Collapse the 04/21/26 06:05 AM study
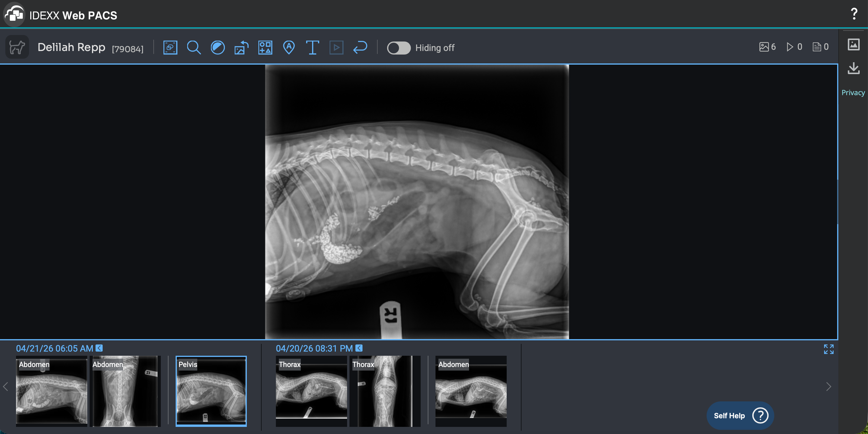Viewport: 868px width, 434px height. click(99, 348)
